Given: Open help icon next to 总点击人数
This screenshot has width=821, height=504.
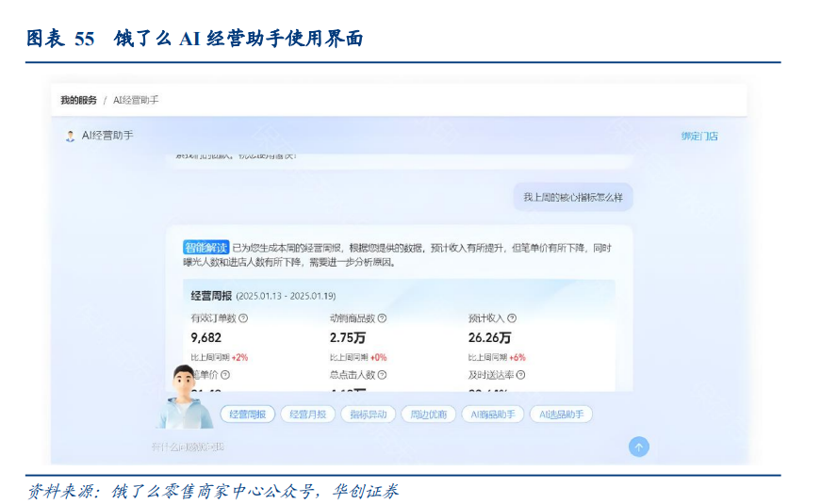Looking at the screenshot, I should 383,375.
